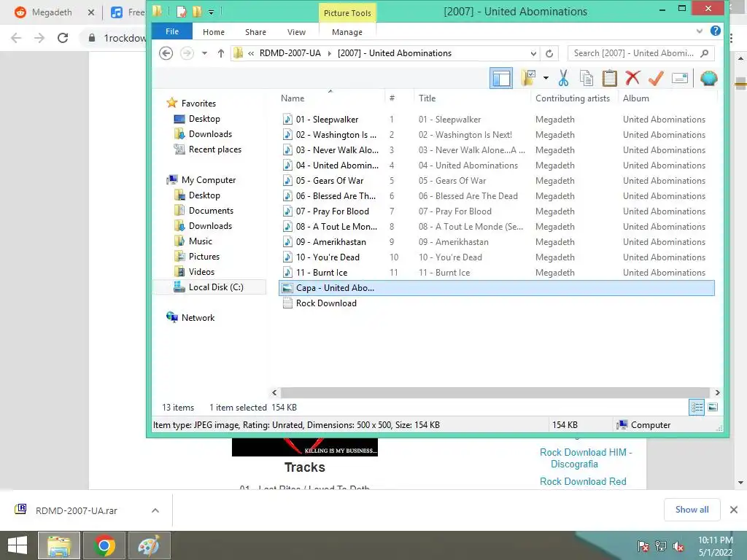
Task: Select the file 01 - Sleepwalker
Action: click(327, 120)
